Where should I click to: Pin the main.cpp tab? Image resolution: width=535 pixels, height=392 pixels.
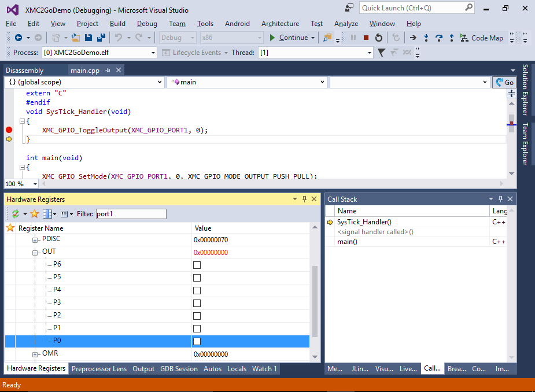pyautogui.click(x=108, y=71)
